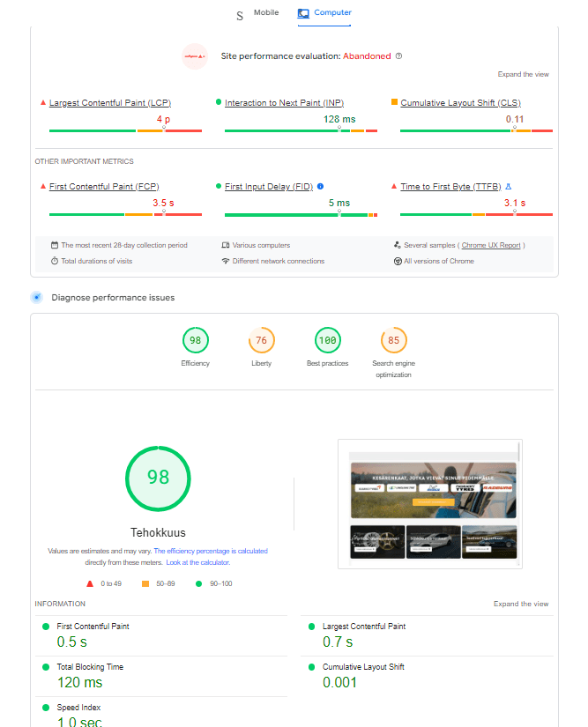Click the Largest Contentful Paint 0.7 s value
The height and width of the screenshot is (727, 588).
coord(338,642)
